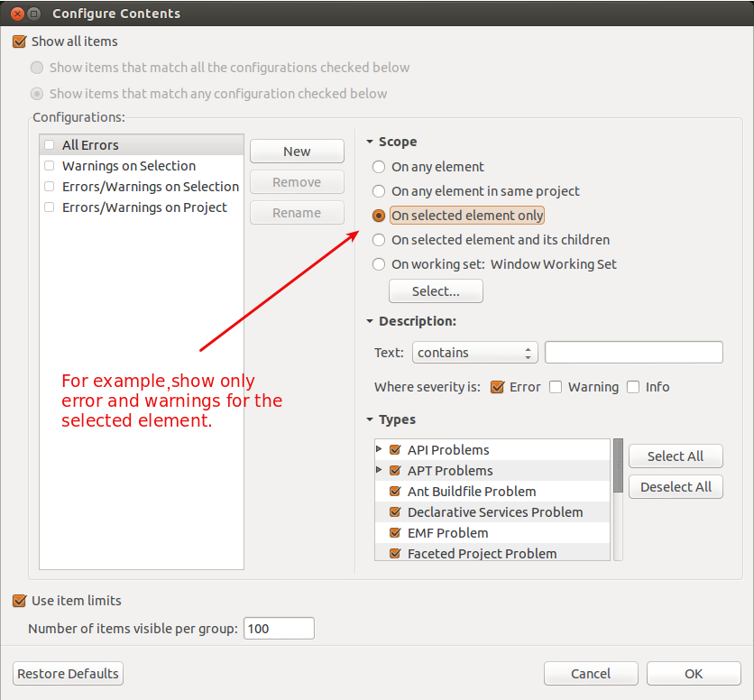Uncheck the Use item limits checkbox

(x=19, y=601)
